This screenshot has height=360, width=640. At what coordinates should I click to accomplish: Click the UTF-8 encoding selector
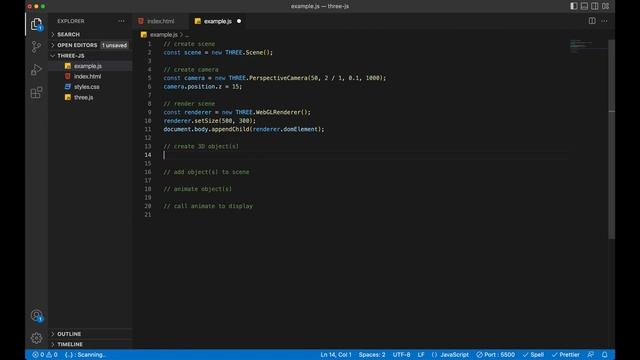click(401, 355)
